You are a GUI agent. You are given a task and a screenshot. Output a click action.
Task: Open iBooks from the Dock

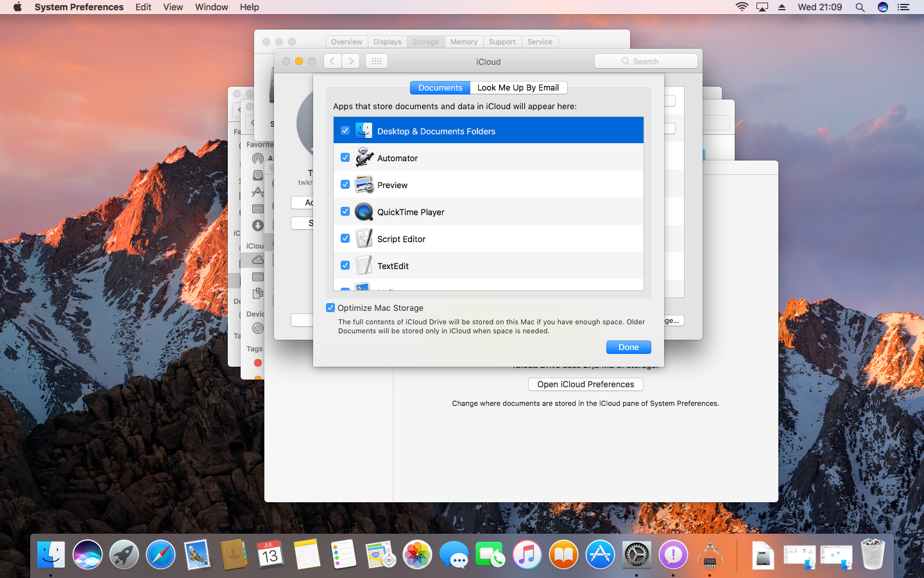coord(563,555)
